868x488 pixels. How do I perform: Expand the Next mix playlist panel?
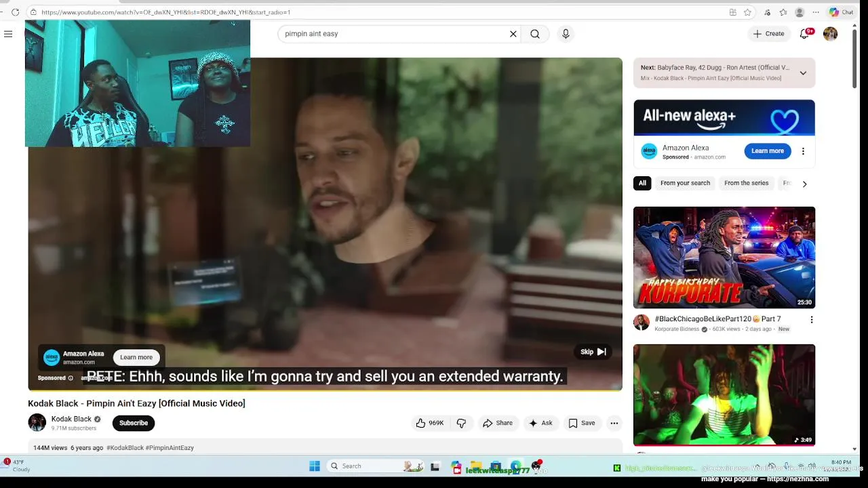coord(803,73)
